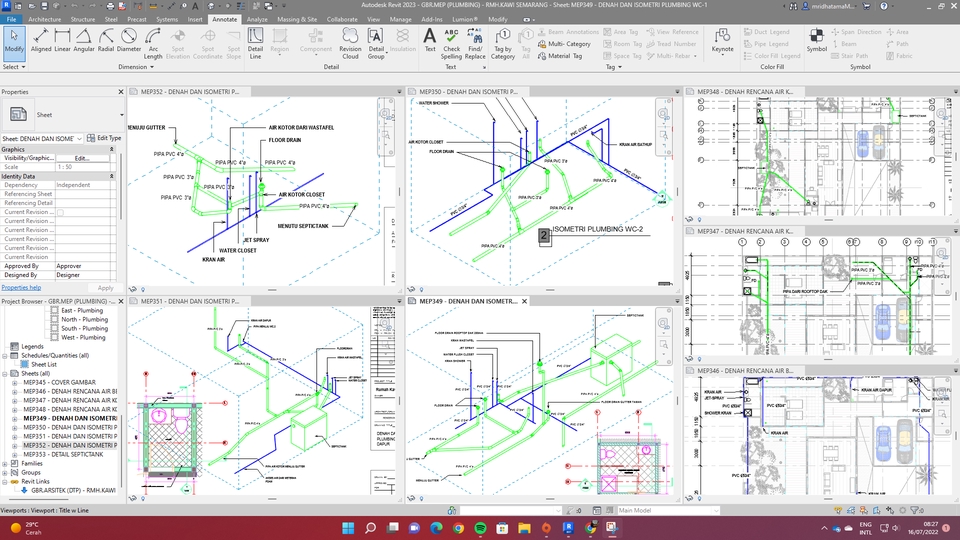Run Check Spelling
The height and width of the screenshot is (540, 960).
451,43
